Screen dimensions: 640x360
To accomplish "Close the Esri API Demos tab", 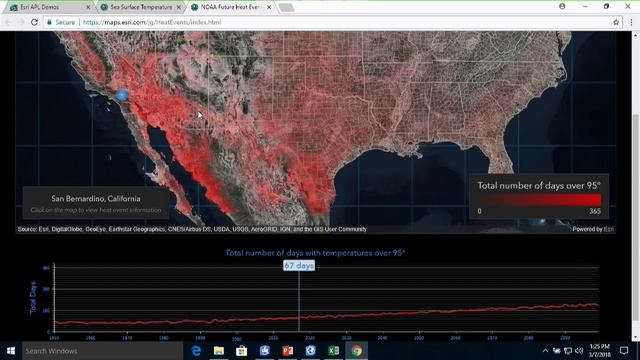I will [88, 7].
